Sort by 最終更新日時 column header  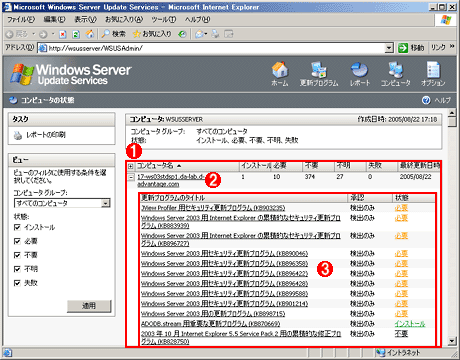(x=419, y=166)
